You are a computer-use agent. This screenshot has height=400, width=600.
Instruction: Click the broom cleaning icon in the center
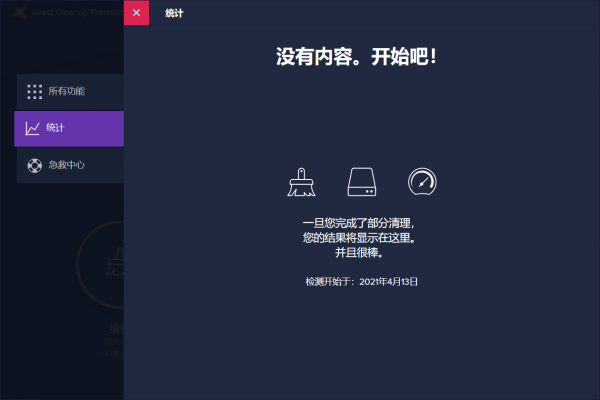(x=301, y=181)
